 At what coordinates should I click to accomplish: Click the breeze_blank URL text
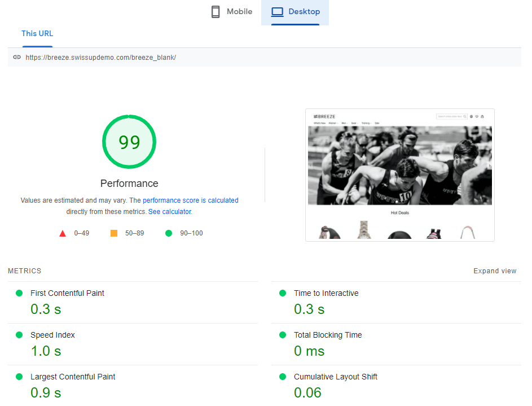coord(101,58)
